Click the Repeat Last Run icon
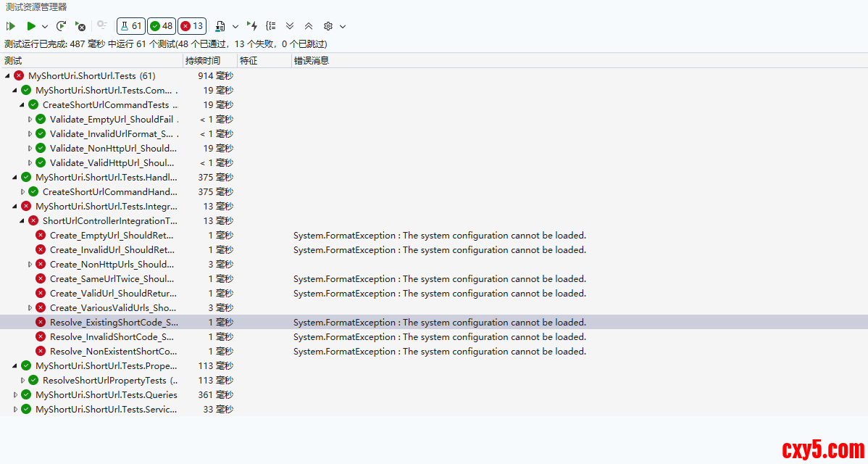 62,26
